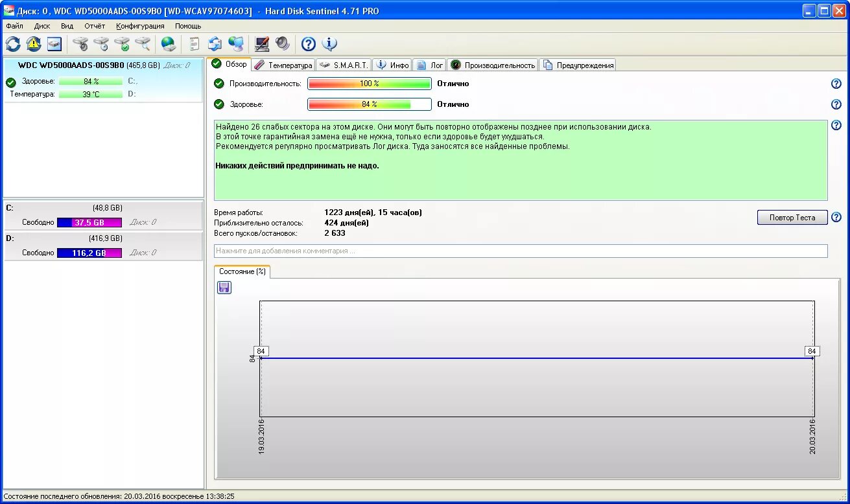This screenshot has width=850, height=504.
Task: Open the Диск menu
Action: click(x=42, y=26)
